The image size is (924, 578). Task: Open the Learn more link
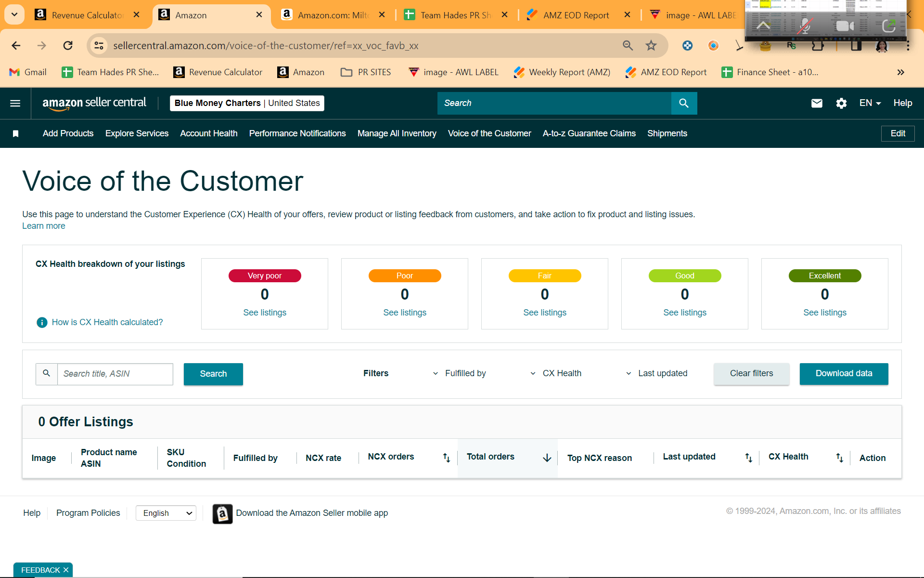point(44,226)
